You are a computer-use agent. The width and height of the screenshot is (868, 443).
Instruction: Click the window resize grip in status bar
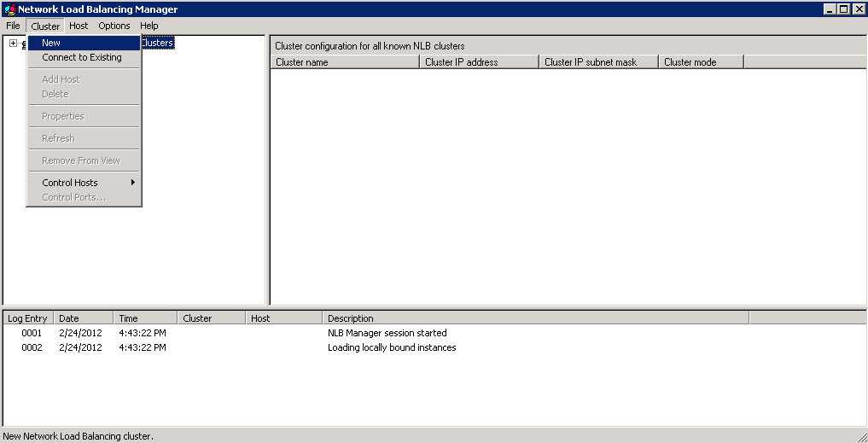[x=861, y=436]
